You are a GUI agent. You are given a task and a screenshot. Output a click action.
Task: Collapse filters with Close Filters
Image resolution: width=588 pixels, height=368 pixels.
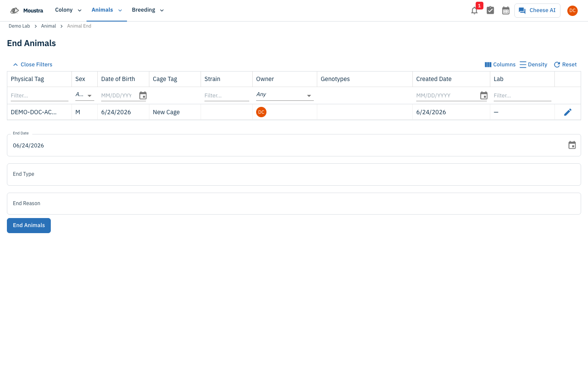33,65
